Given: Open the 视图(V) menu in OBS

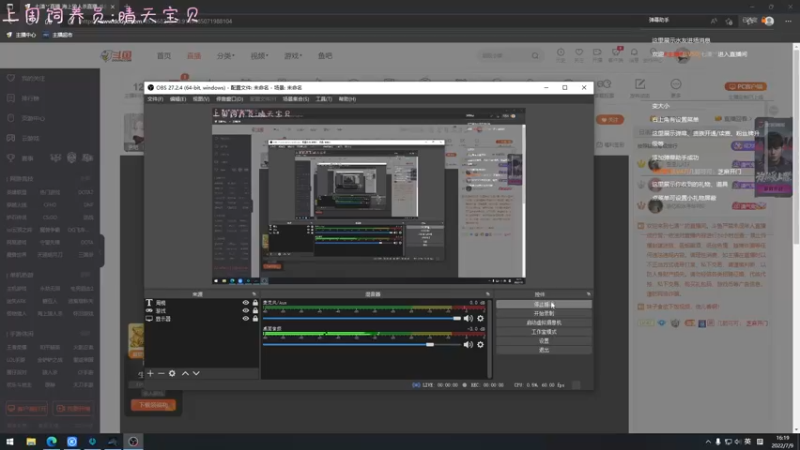Looking at the screenshot, I should point(201,99).
